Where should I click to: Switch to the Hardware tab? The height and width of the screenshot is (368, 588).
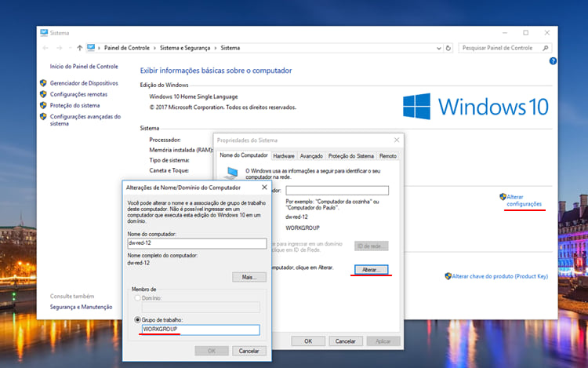(x=284, y=156)
